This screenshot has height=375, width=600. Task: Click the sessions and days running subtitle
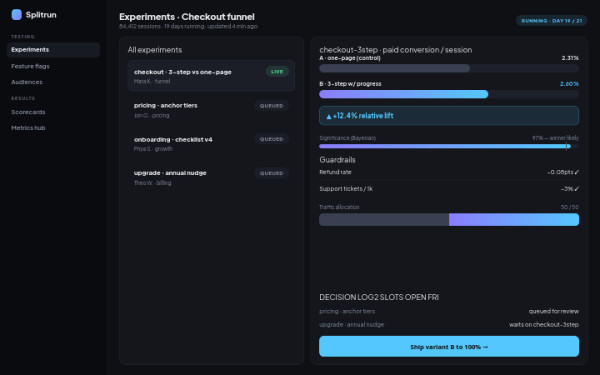188,26
